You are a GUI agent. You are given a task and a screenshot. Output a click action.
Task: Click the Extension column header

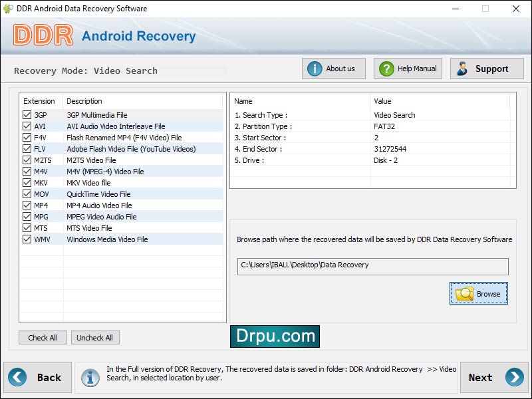click(39, 101)
